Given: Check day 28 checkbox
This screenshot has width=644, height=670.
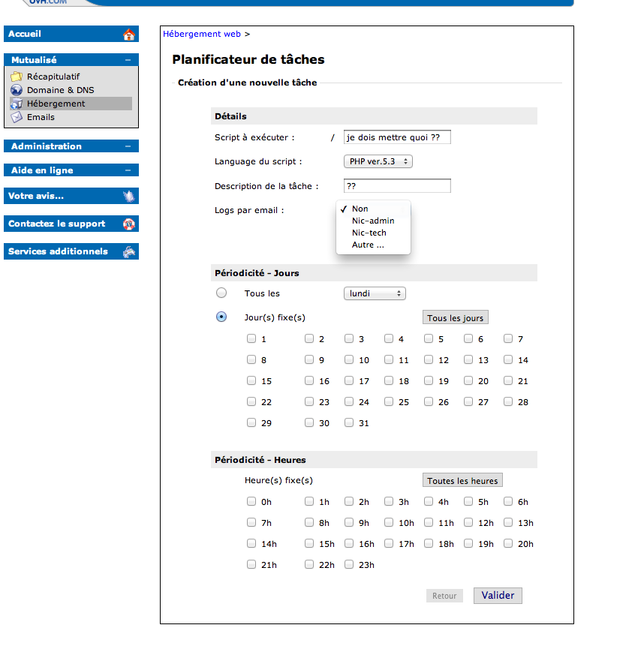Looking at the screenshot, I should (x=508, y=401).
